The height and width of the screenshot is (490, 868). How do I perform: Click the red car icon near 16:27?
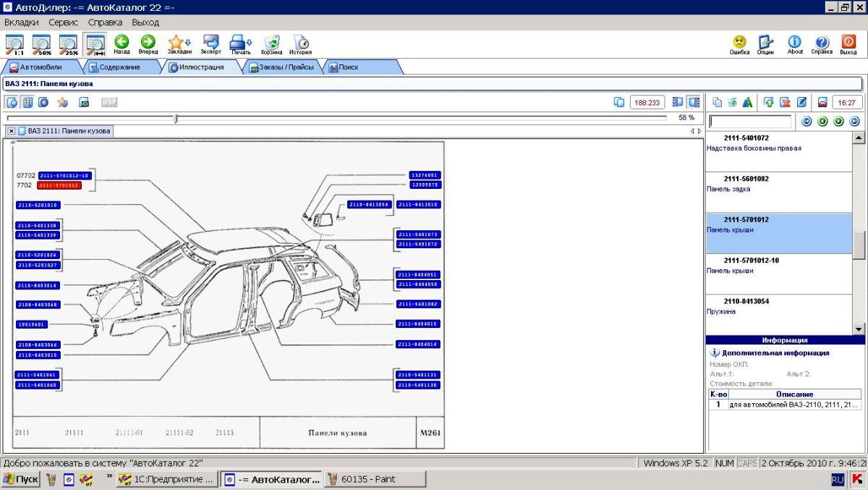coord(822,102)
